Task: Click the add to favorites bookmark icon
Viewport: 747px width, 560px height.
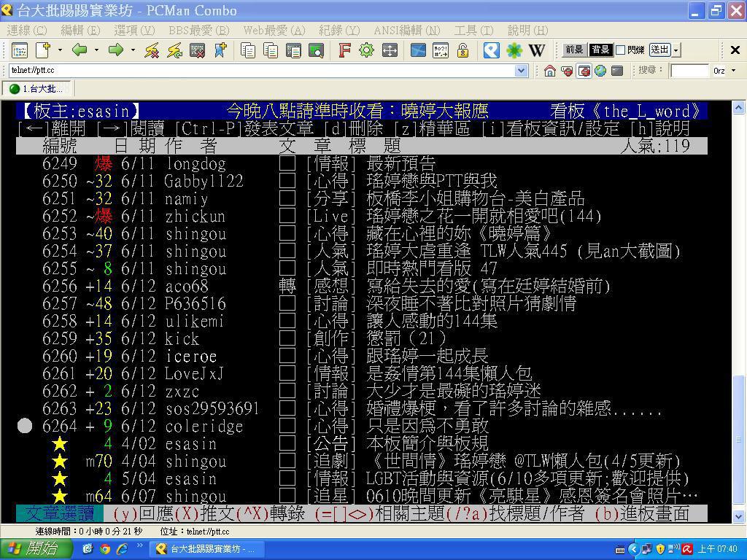Action: [220, 50]
